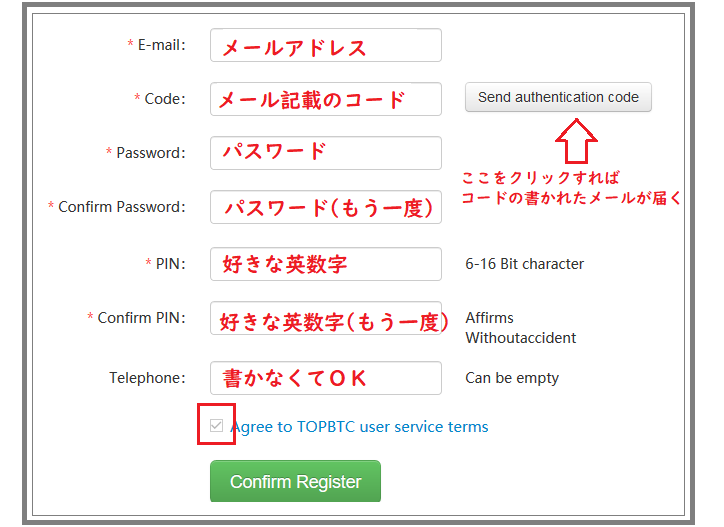Click the Confirm Password input field

(x=326, y=207)
